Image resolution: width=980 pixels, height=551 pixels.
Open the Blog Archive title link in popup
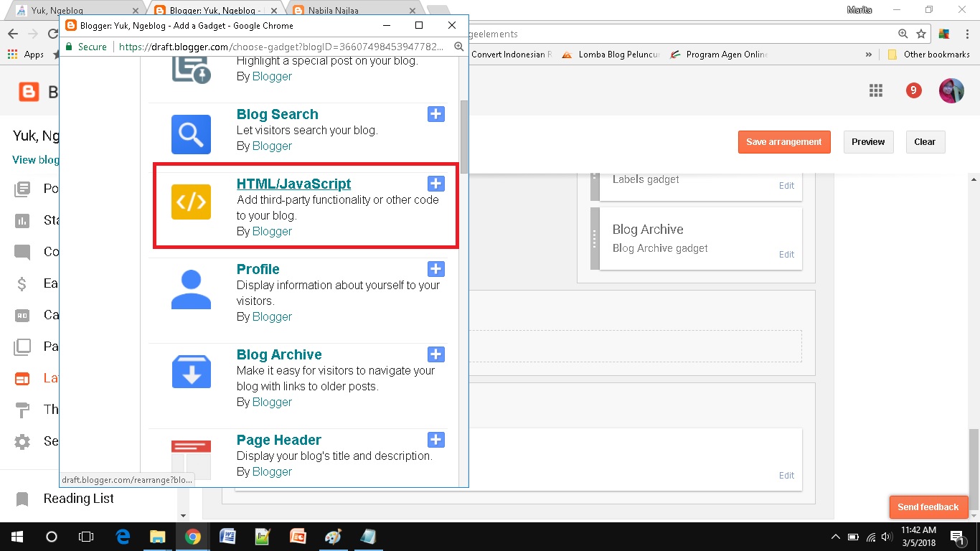point(279,354)
